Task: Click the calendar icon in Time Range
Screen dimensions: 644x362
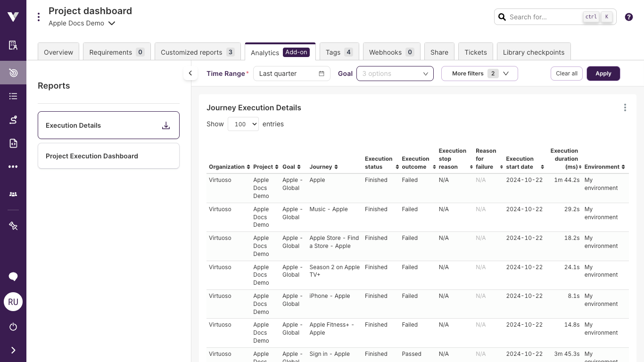Action: [322, 74]
